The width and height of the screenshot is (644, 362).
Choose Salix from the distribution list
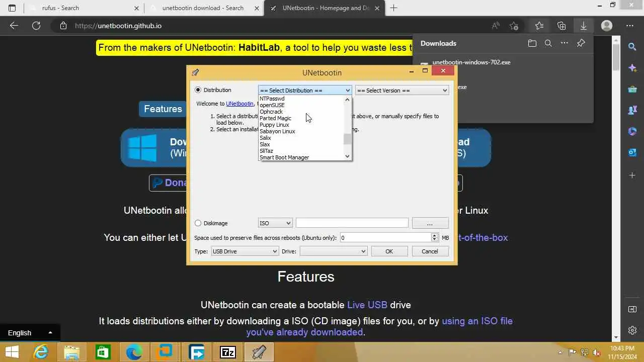tap(265, 138)
